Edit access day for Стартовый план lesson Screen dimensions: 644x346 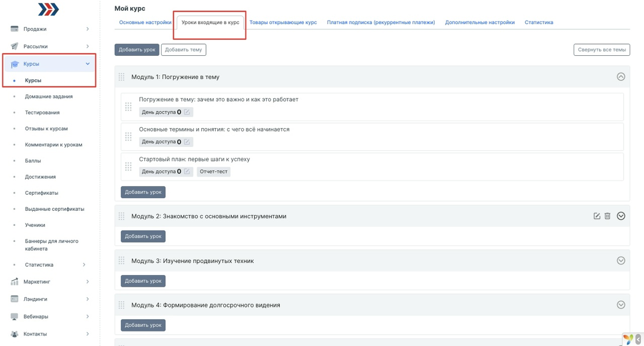[x=187, y=172]
